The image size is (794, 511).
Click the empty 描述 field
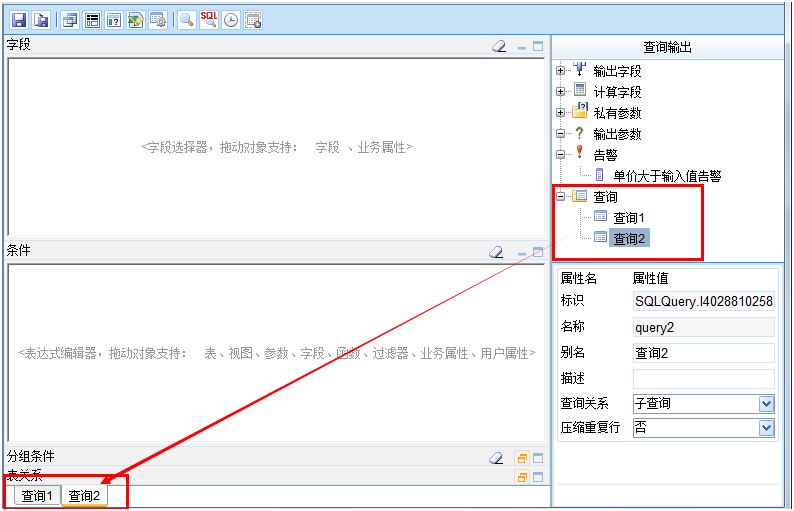(x=703, y=379)
